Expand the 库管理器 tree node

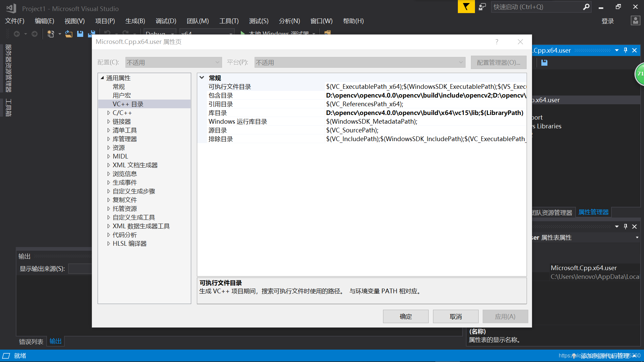[108, 139]
